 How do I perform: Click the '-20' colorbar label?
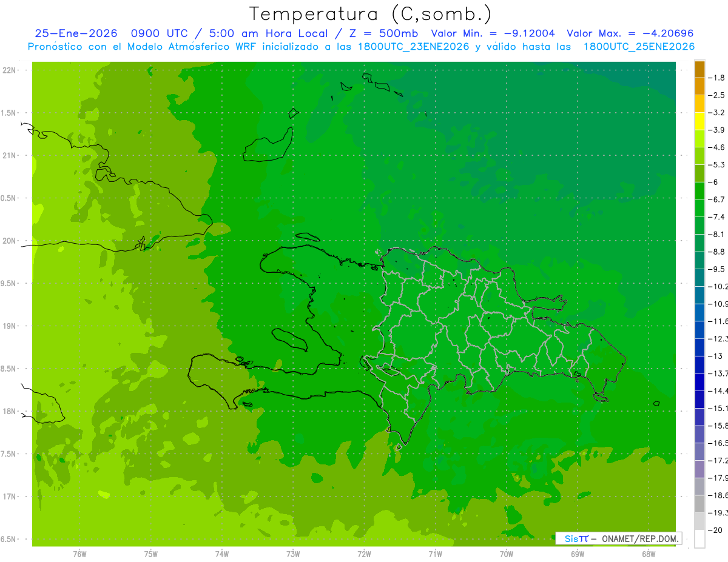[x=715, y=530]
